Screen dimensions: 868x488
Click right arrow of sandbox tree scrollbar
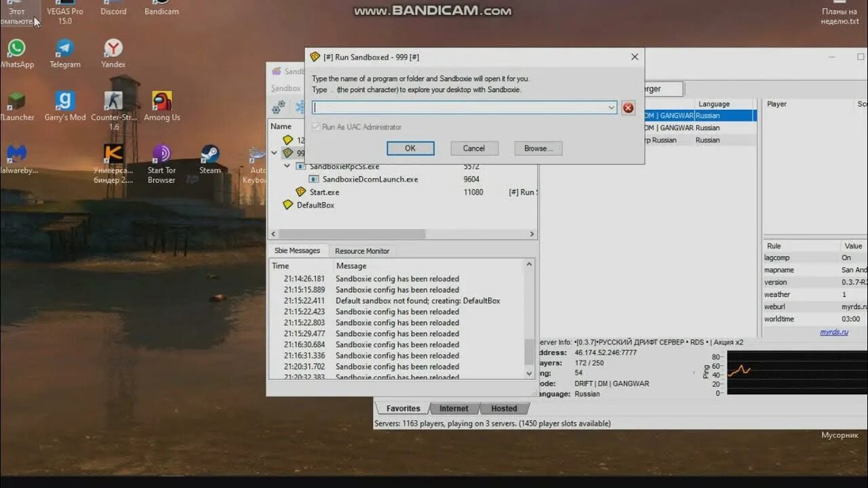(x=532, y=234)
